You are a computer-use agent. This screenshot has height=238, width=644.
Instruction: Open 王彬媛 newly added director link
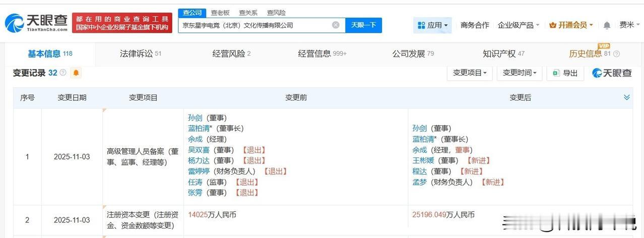pos(423,161)
